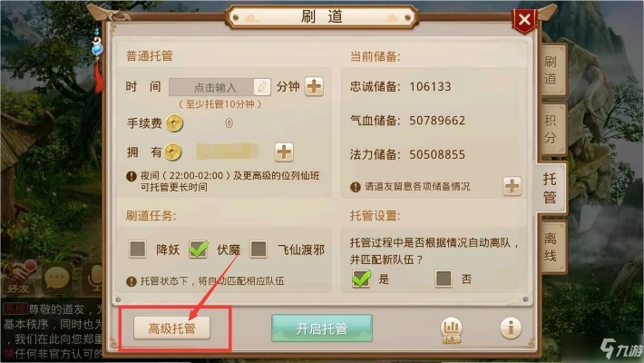Click the info icon at the bottom right
This screenshot has height=363, width=644.
[511, 328]
